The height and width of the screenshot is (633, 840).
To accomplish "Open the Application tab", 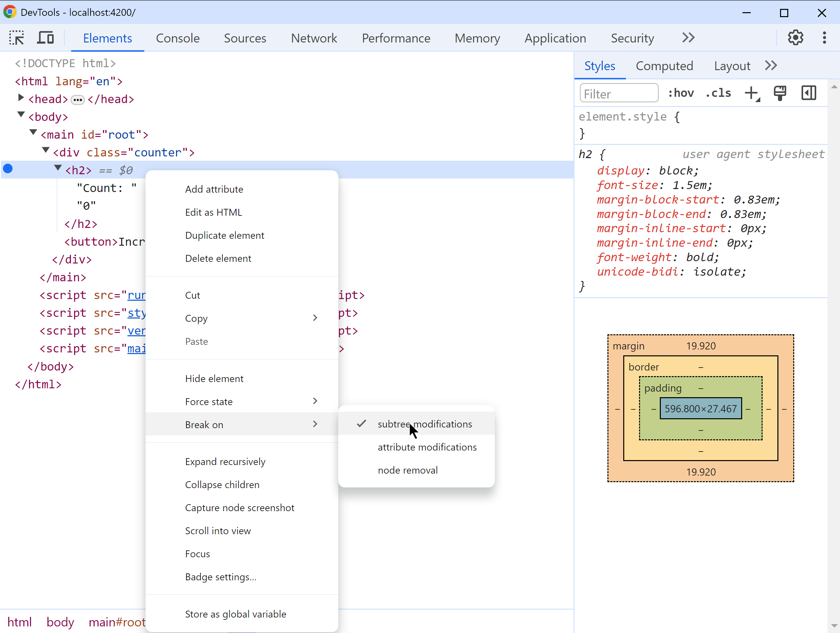I will click(555, 38).
